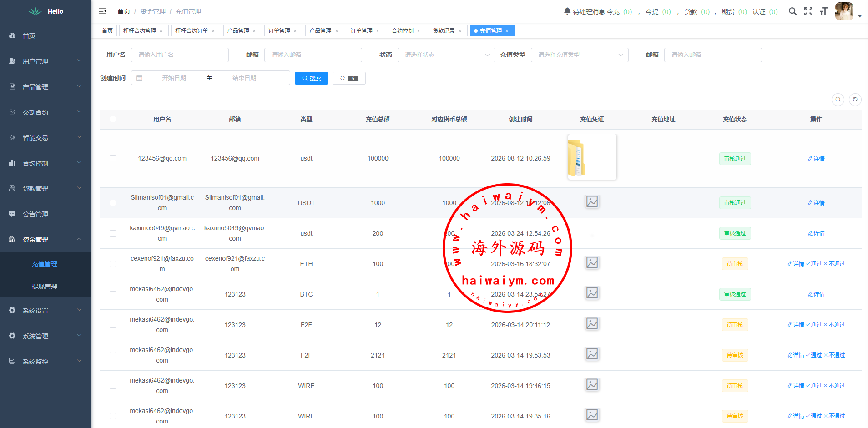Tick the checkbox for the BTC row
The height and width of the screenshot is (428, 868).
(x=113, y=294)
